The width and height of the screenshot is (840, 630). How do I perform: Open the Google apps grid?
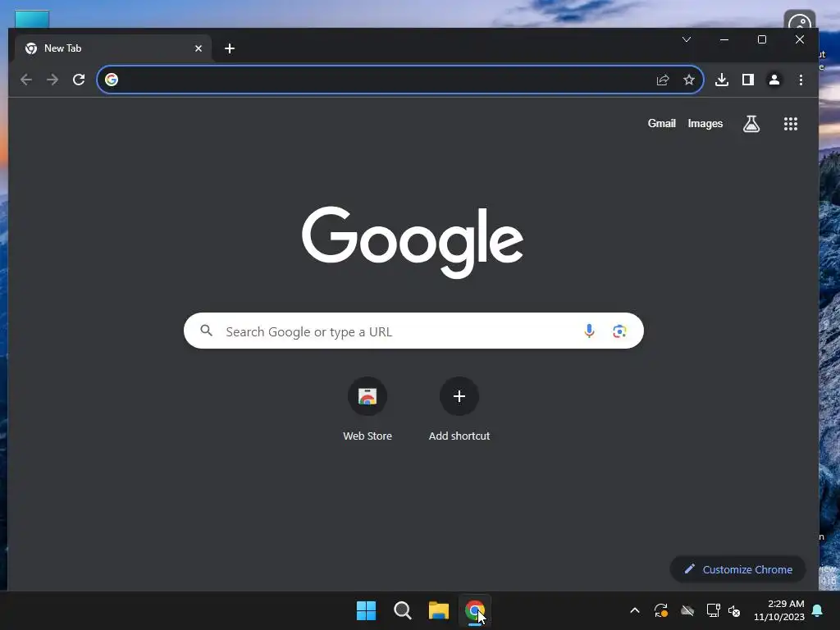click(x=791, y=124)
